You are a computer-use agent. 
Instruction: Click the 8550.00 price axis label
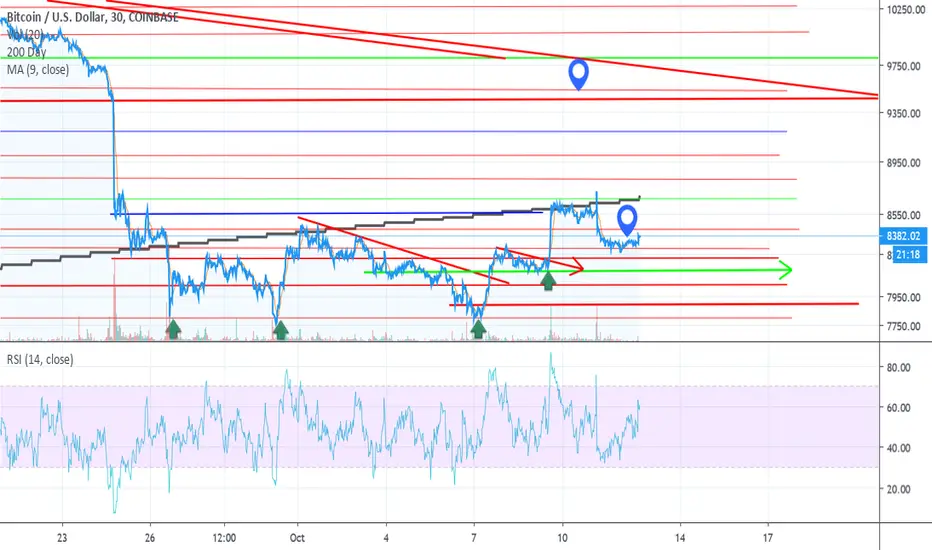(903, 215)
